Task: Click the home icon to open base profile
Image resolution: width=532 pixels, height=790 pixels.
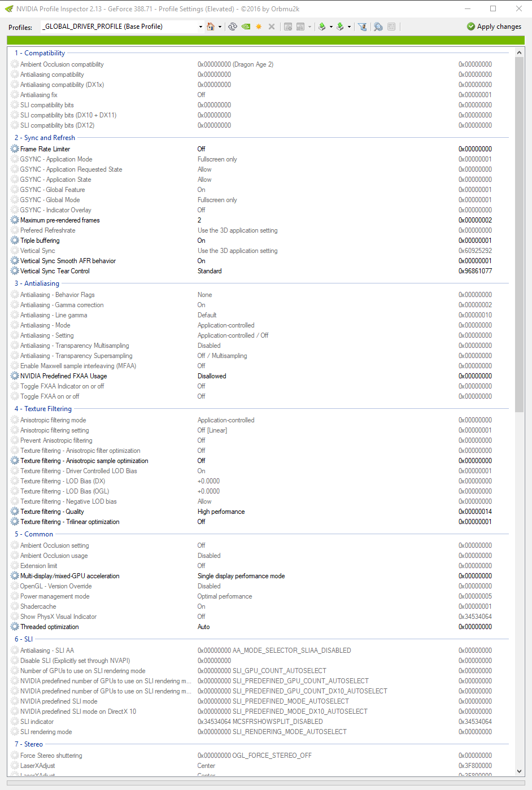Action: coord(211,27)
